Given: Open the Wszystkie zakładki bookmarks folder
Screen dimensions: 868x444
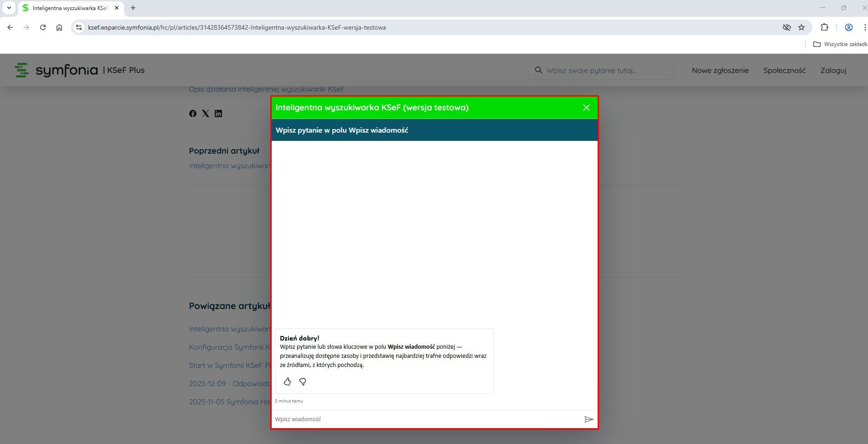Looking at the screenshot, I should coord(840,44).
